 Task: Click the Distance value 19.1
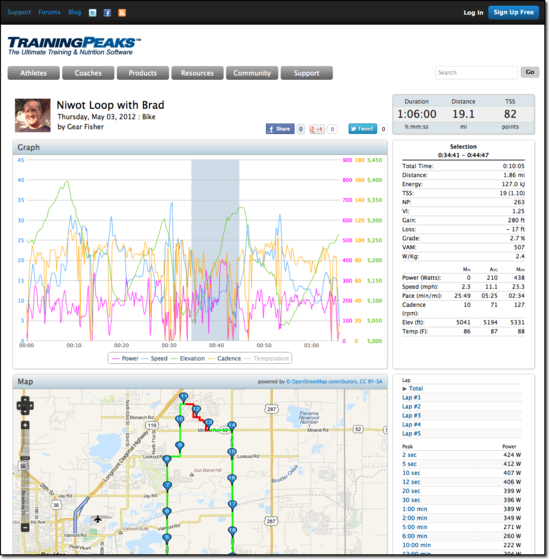coord(463,114)
